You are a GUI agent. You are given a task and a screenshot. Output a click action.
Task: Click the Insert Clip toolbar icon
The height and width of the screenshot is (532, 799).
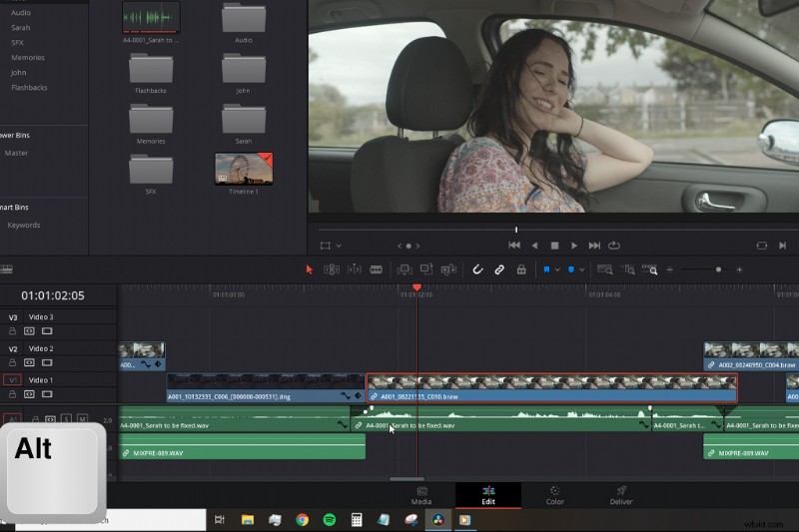[x=404, y=269]
